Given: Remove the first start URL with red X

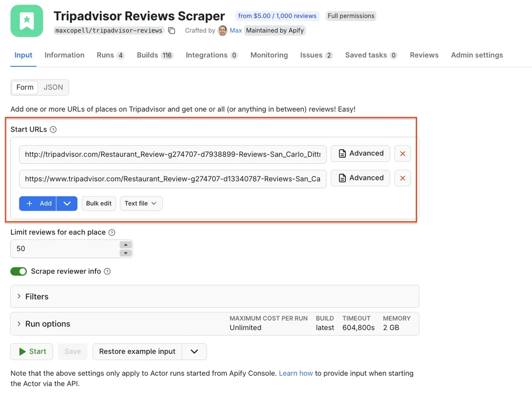Looking at the screenshot, I should 403,153.
